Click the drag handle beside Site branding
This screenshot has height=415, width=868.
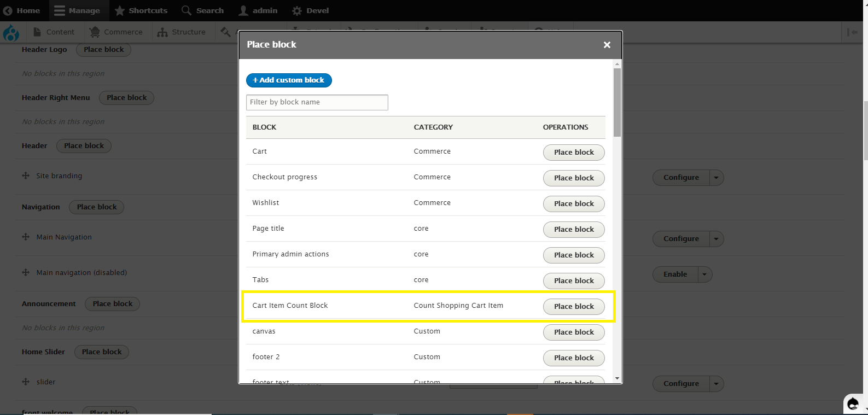26,176
